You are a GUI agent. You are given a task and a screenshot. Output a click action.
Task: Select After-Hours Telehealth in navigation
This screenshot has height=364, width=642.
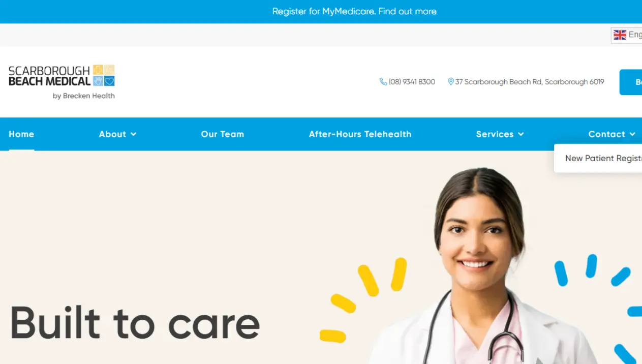click(x=360, y=134)
